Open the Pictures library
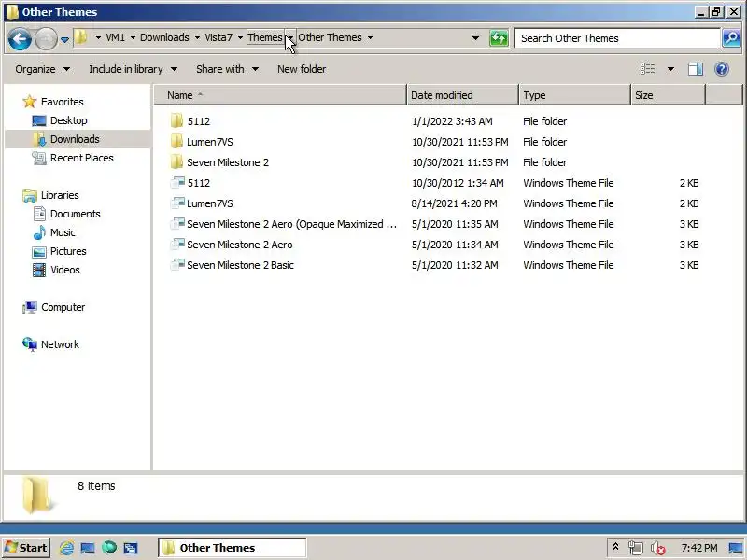Screen dimensions: 747x560 (68, 251)
